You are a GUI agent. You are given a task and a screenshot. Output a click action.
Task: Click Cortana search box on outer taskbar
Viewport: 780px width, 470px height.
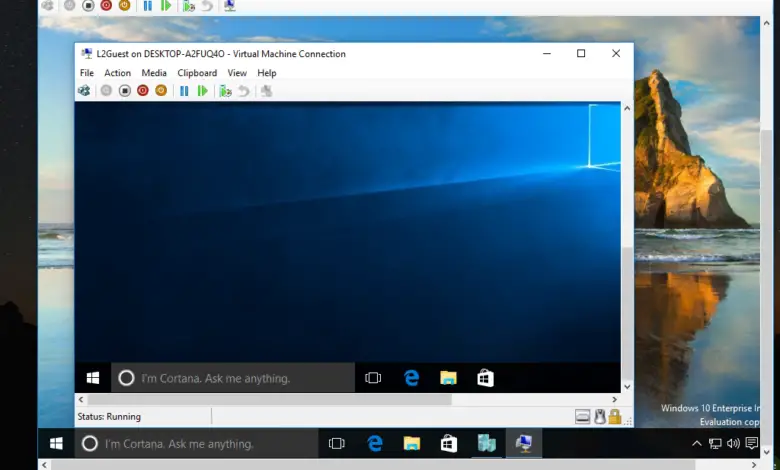coord(196,443)
